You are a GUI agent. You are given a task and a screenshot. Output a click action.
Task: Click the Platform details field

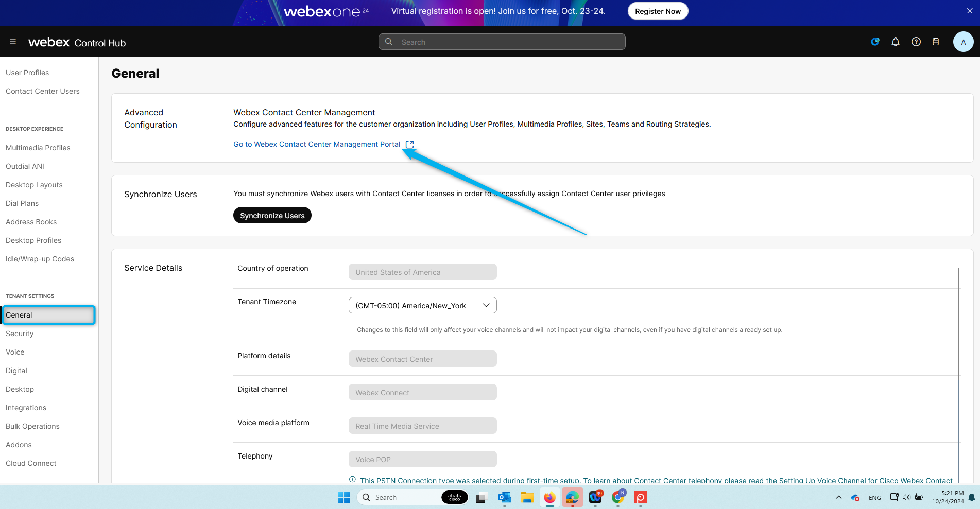(x=422, y=359)
